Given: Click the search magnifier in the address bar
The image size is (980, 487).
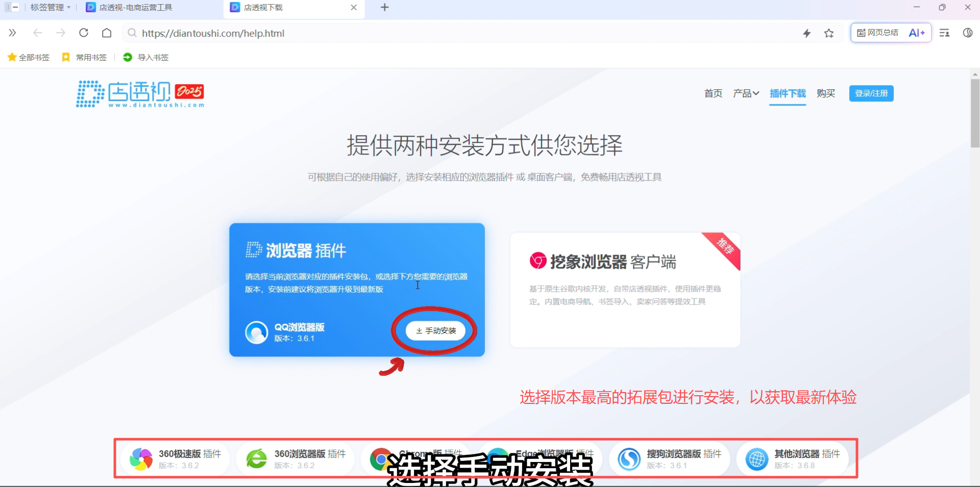Looking at the screenshot, I should click(x=132, y=33).
